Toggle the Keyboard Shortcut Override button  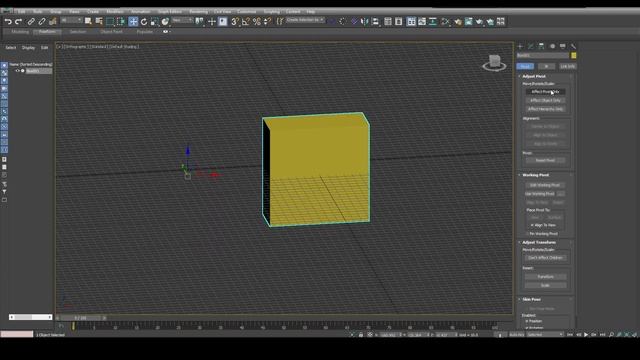223,22
